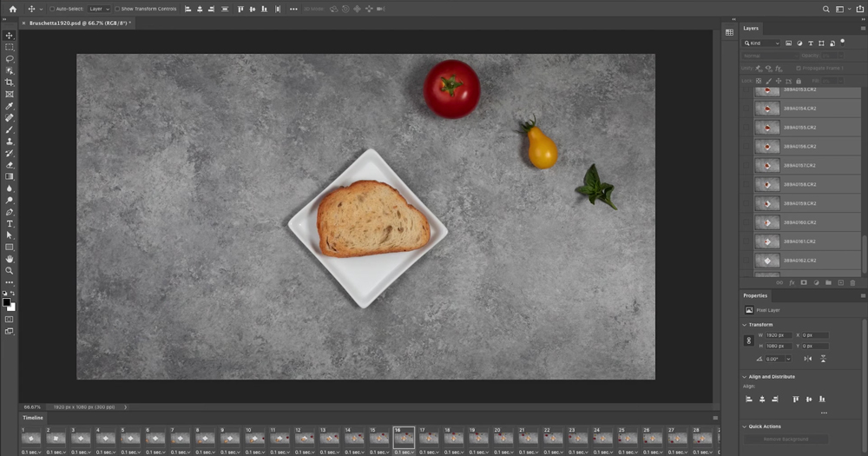Image resolution: width=868 pixels, height=456 pixels.
Task: Click the foreground color swatch
Action: [6, 302]
